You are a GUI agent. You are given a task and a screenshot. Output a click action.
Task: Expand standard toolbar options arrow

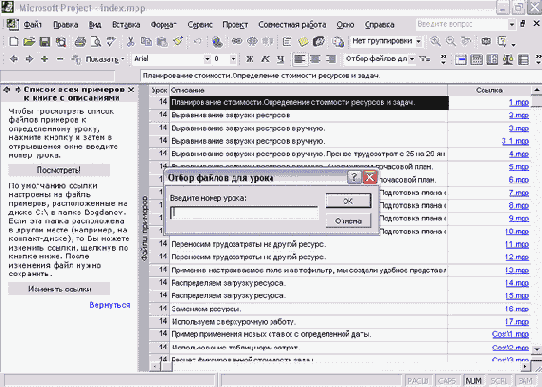(513, 44)
